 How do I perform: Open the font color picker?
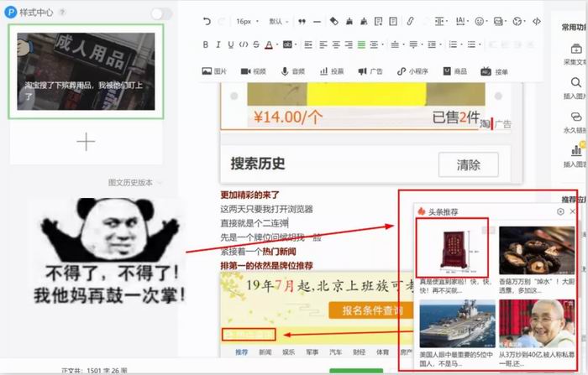270,44
